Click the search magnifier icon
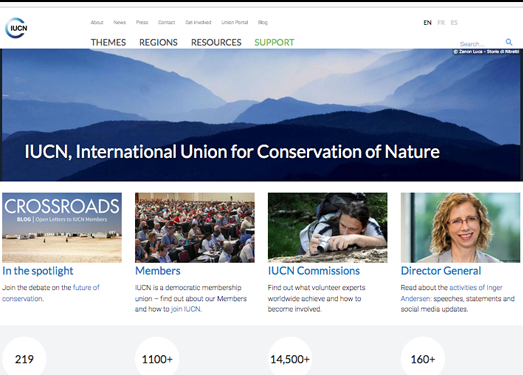Viewport: 523px width, 375px height. click(509, 42)
